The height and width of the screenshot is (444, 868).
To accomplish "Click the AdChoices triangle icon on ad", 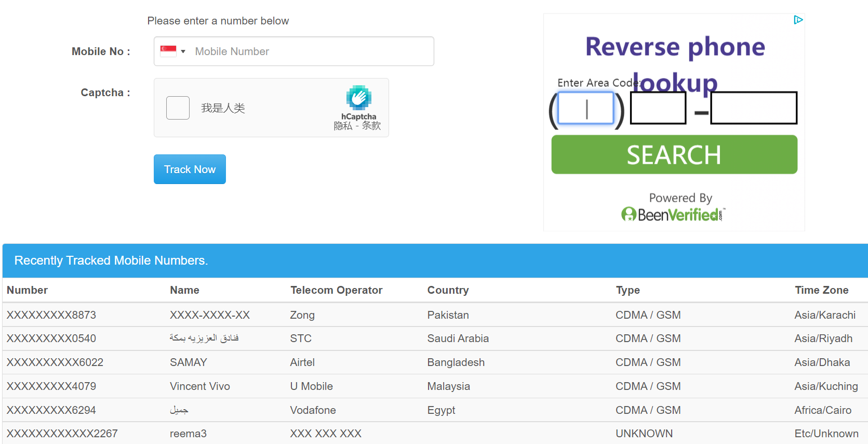I will tap(798, 20).
